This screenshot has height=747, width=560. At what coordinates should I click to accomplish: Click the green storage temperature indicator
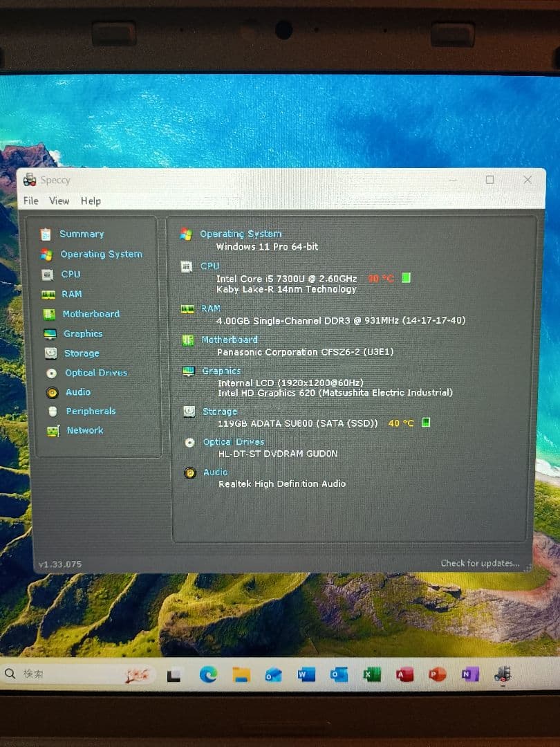(426, 422)
